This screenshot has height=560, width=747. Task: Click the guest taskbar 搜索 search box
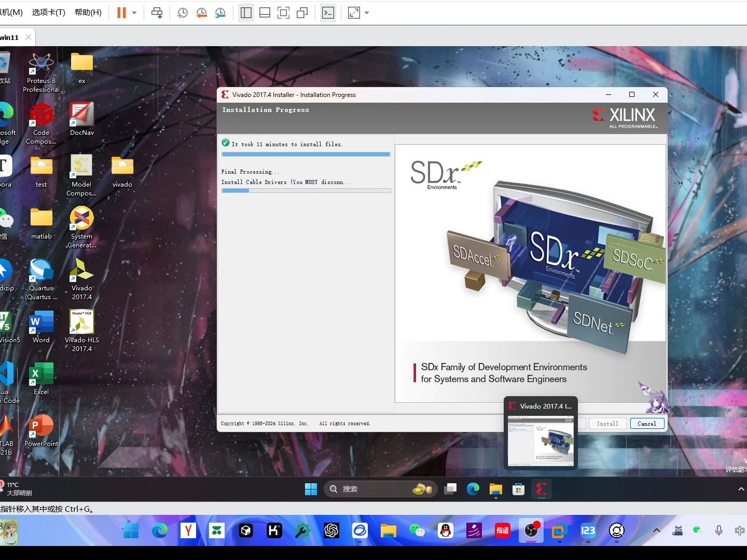click(x=381, y=489)
